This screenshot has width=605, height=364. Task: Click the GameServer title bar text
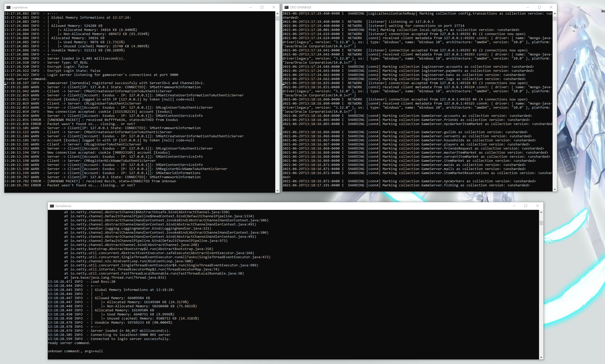point(63,206)
